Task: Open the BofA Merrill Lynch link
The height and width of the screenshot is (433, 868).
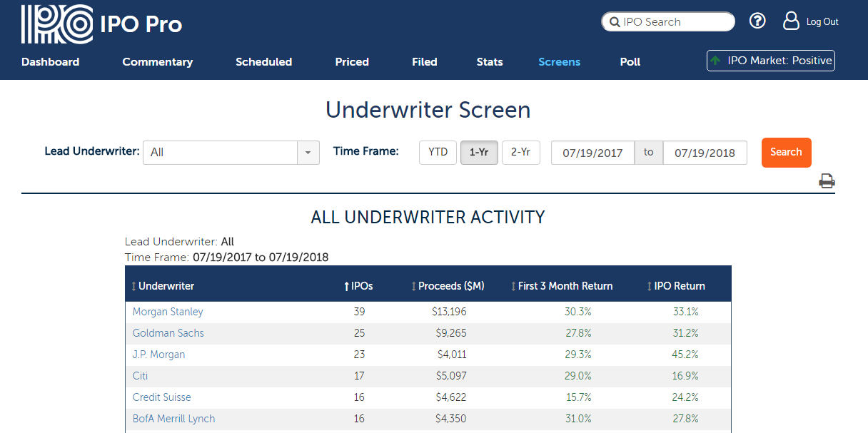Action: tap(173, 419)
